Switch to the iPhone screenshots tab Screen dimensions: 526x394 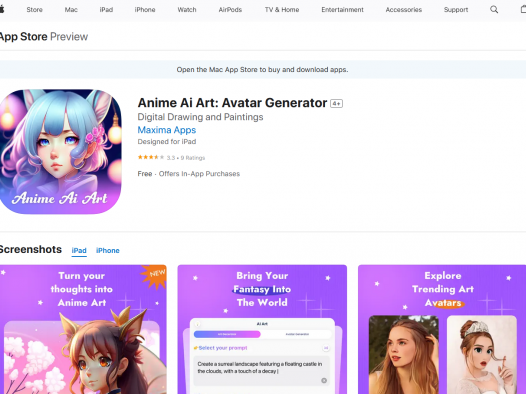108,250
